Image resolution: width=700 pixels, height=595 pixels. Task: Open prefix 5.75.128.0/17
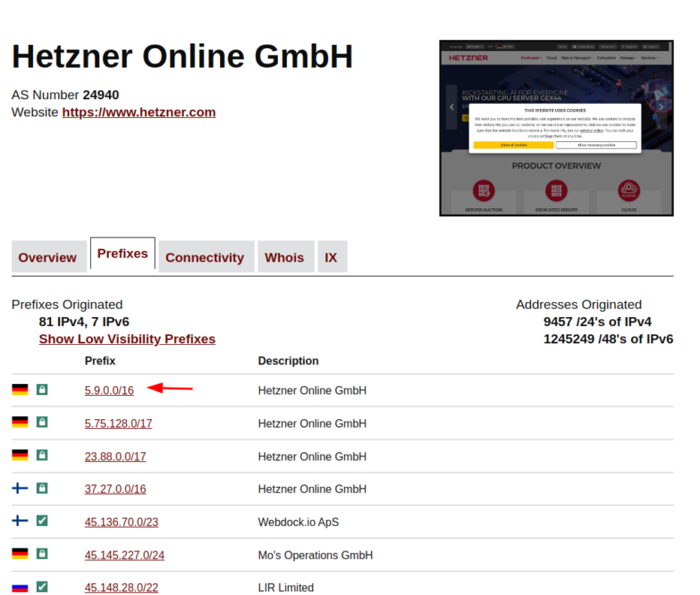coord(118,423)
